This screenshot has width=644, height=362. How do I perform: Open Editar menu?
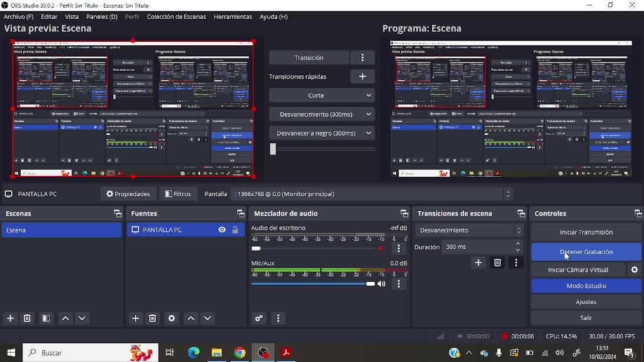click(49, 17)
